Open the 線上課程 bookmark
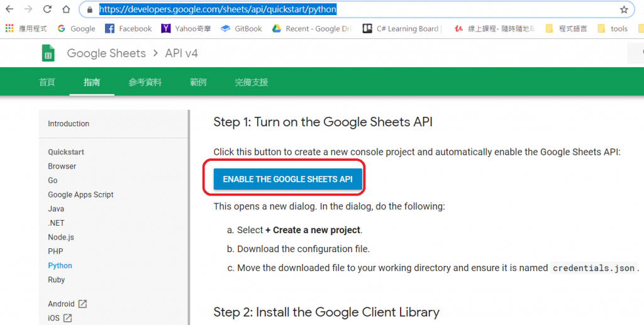644x325 pixels. tap(494, 29)
